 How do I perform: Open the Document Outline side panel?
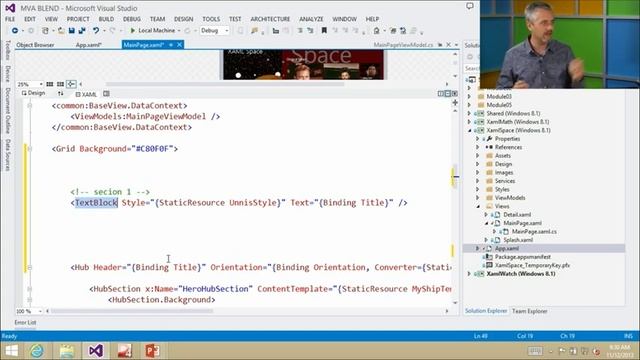point(7,110)
